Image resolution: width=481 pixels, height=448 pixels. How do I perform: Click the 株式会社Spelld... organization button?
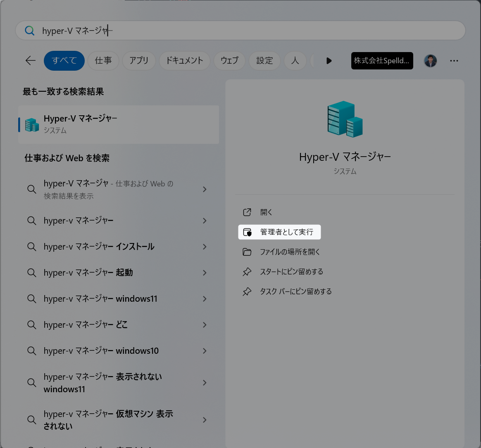point(382,61)
